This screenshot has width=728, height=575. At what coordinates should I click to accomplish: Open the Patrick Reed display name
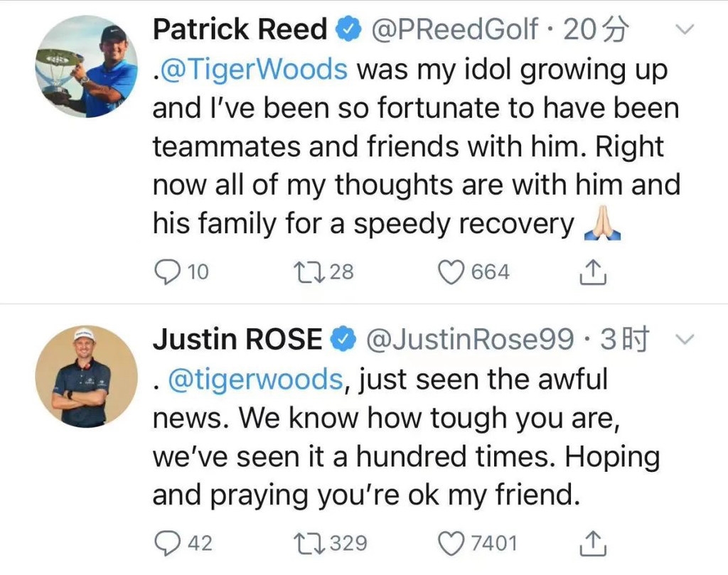click(240, 30)
